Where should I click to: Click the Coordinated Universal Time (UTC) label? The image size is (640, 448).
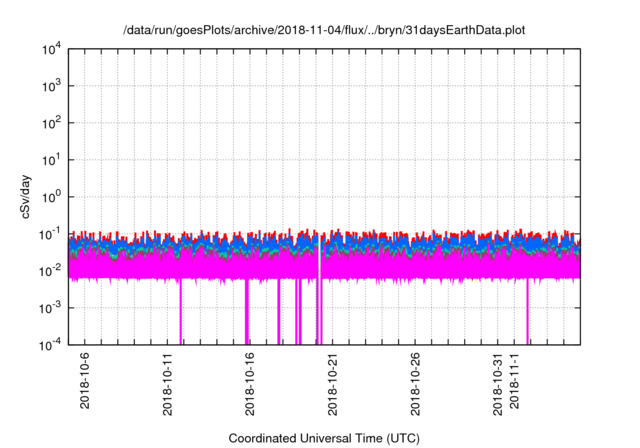click(324, 438)
